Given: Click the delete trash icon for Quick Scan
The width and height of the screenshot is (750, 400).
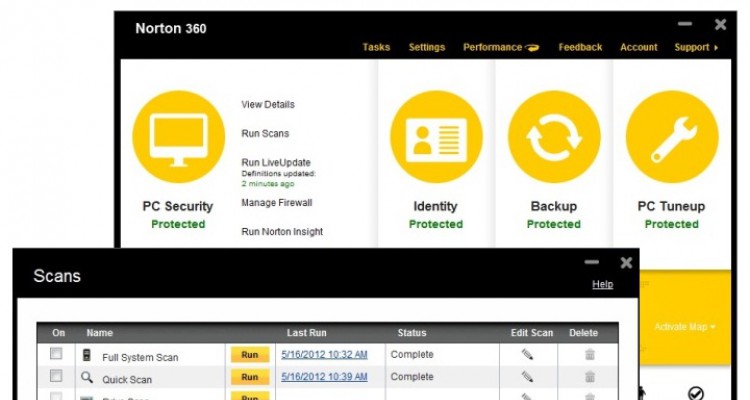Looking at the screenshot, I should point(590,377).
